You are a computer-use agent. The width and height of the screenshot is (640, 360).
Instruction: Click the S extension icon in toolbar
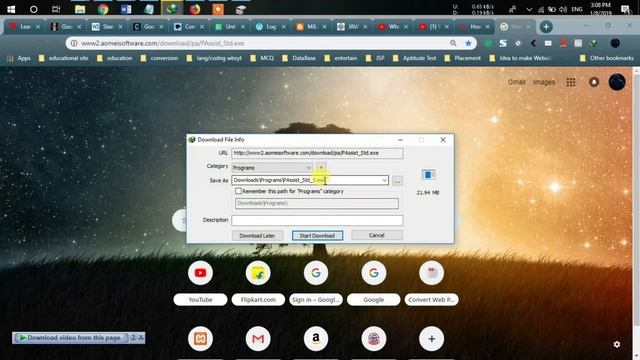(x=503, y=43)
